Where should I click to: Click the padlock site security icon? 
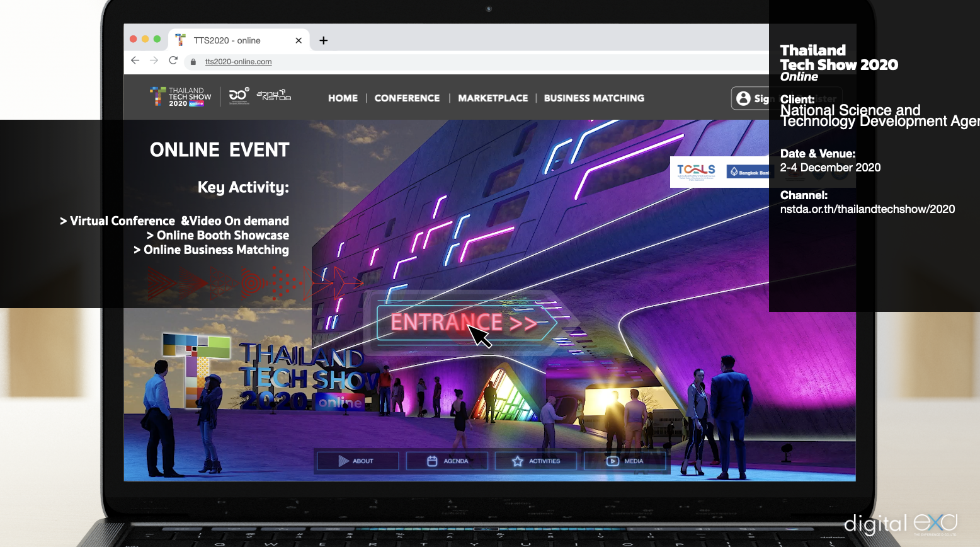[193, 62]
